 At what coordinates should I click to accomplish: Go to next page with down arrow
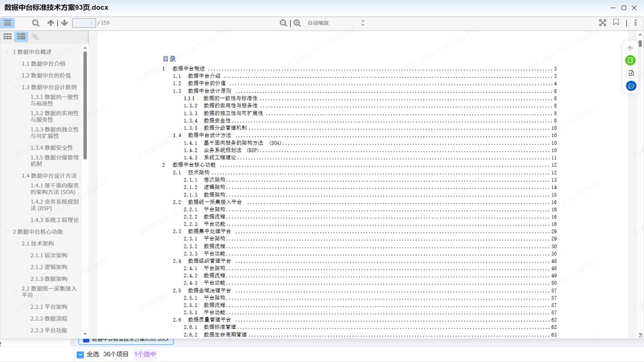[64, 23]
